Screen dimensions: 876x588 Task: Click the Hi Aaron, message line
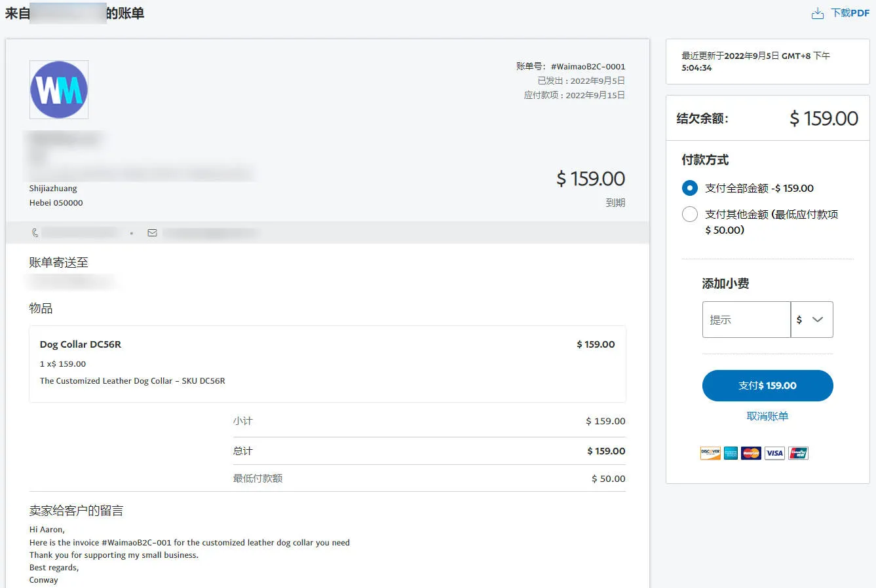(x=47, y=530)
